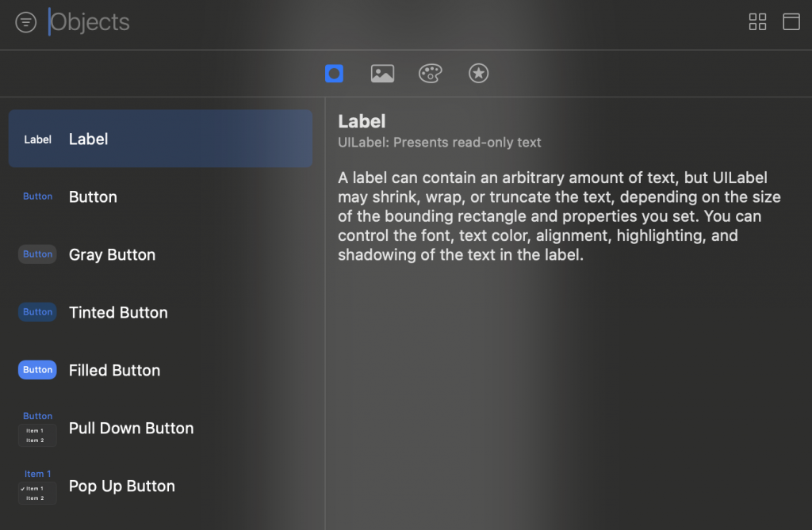Switch to grid view layout
Screen dimensions: 812x530
[757, 22]
